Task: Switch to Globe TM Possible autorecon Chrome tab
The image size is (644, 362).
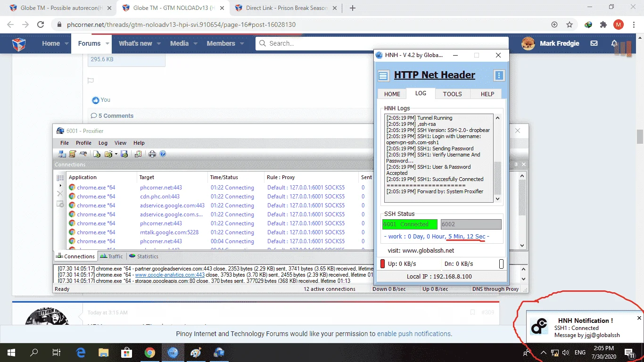Action: point(60,8)
